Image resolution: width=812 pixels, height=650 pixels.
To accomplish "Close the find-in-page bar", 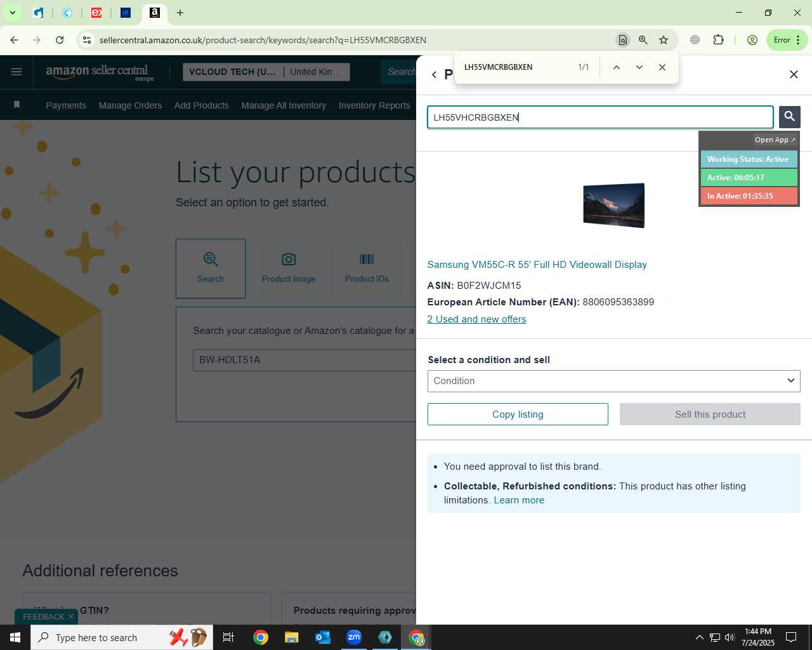I will (662, 67).
